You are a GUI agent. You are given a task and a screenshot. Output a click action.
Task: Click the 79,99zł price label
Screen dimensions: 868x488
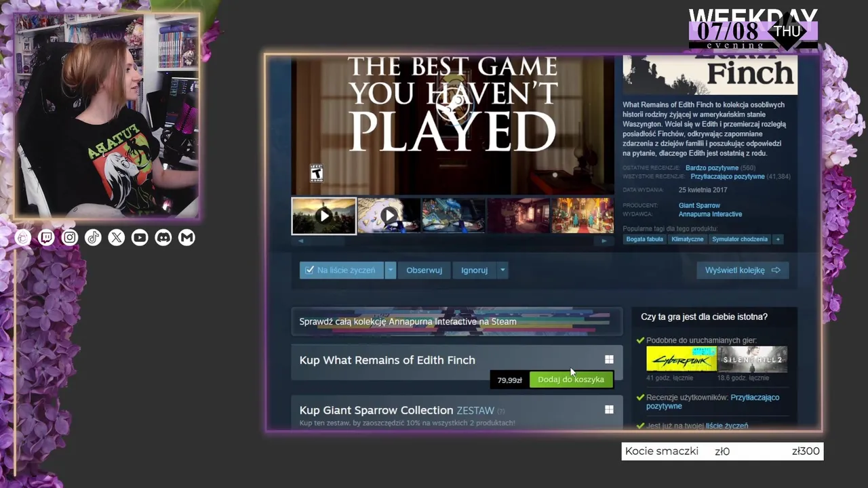509,380
